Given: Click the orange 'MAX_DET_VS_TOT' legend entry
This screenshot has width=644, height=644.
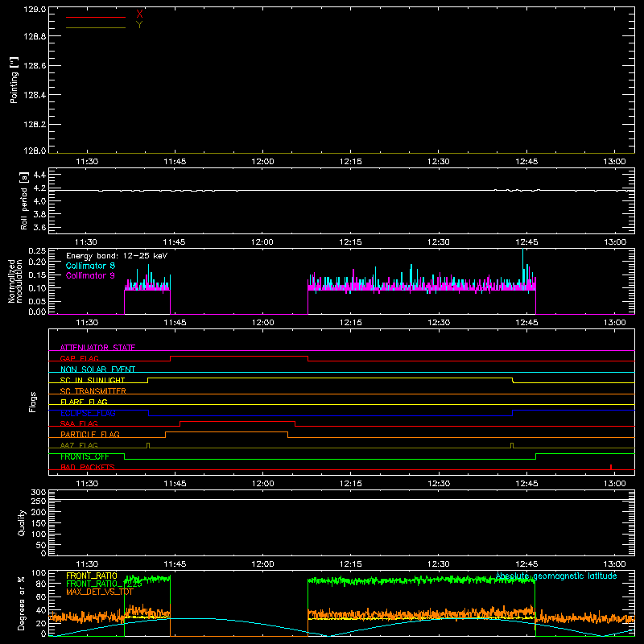Looking at the screenshot, I should coord(99,592).
